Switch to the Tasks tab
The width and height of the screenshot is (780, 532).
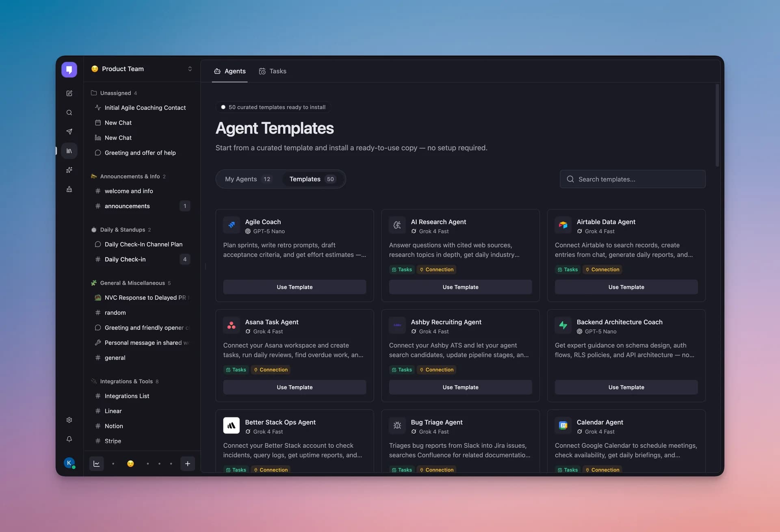(273, 71)
